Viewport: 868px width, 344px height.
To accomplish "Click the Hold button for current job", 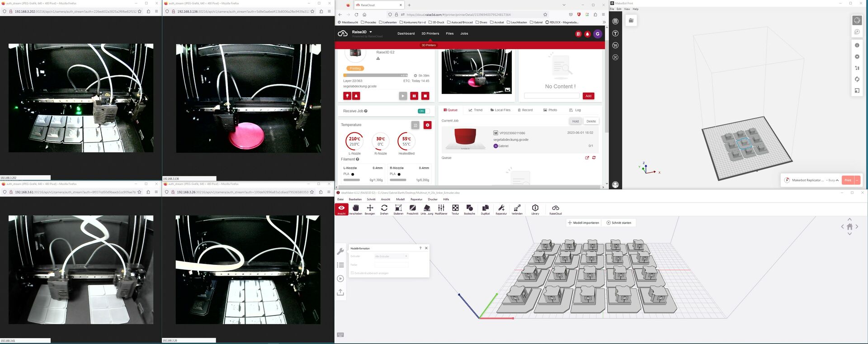I will [575, 121].
